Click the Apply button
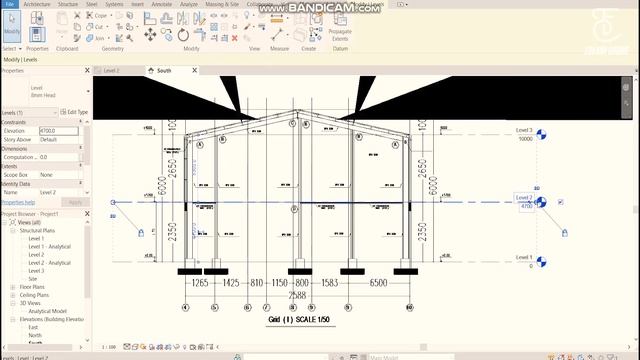640x360 pixels. (x=75, y=202)
